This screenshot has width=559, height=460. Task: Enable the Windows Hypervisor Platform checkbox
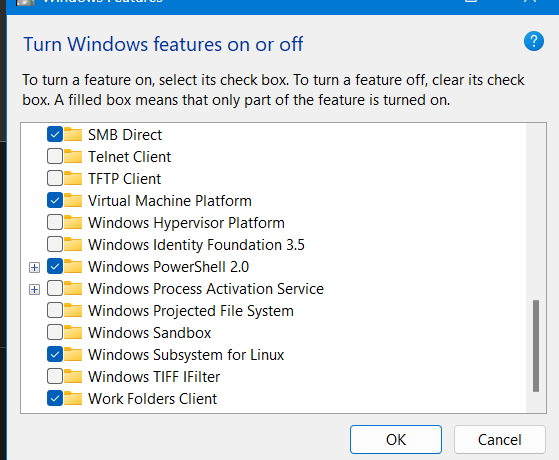coord(55,223)
